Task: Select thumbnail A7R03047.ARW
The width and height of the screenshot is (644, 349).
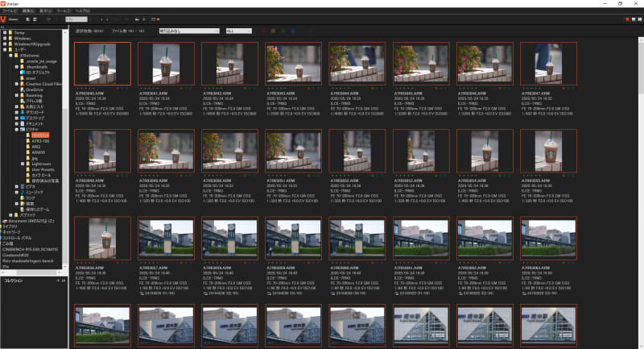Action: (548, 64)
